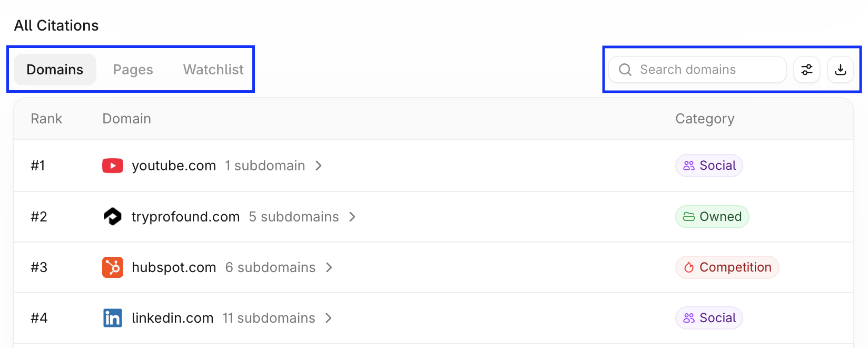Switch to the Pages tab

pyautogui.click(x=133, y=70)
